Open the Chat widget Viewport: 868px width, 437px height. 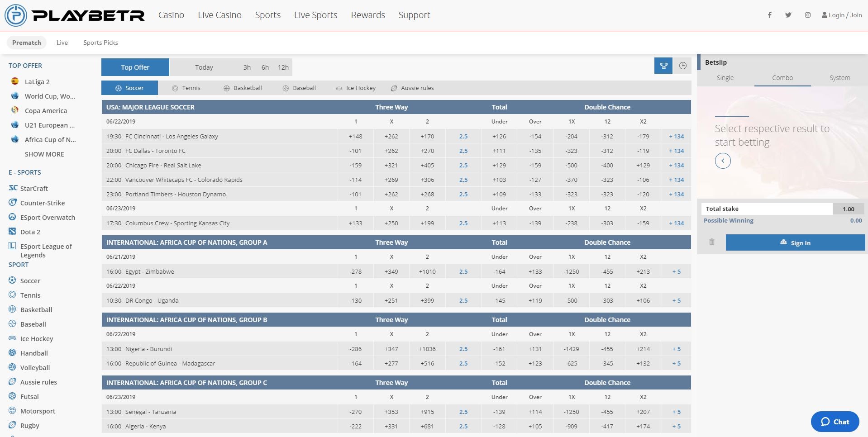(x=835, y=422)
